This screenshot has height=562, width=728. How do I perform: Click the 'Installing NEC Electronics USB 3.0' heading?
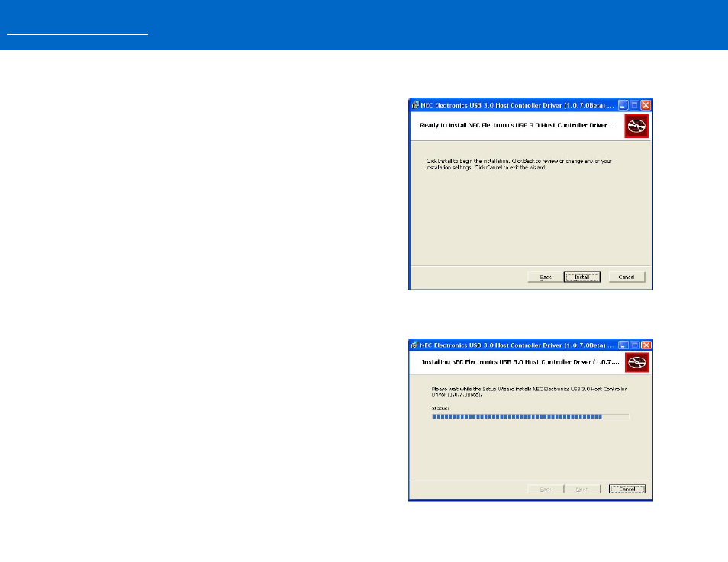520,362
